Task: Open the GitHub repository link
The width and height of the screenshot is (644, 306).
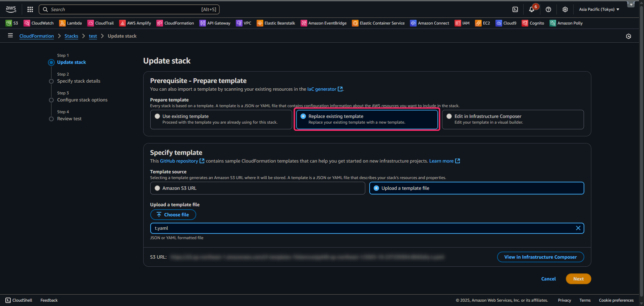Action: click(x=182, y=161)
